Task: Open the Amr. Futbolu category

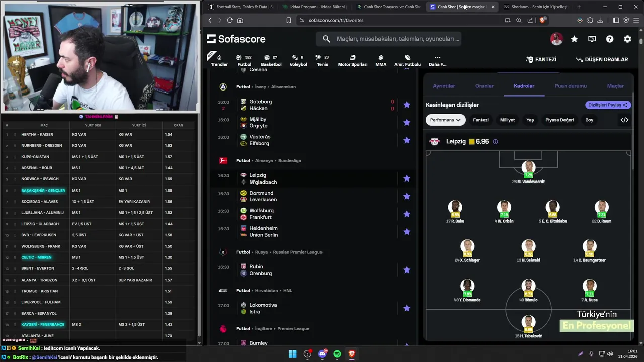Action: tap(408, 60)
